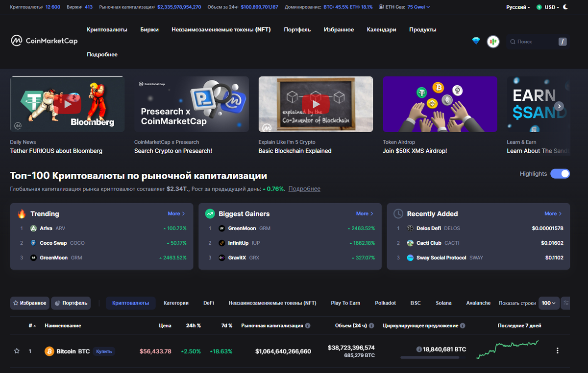Screen dimensions: 588x373
Task: Open the candlestick avatar profile icon
Action: (x=493, y=42)
